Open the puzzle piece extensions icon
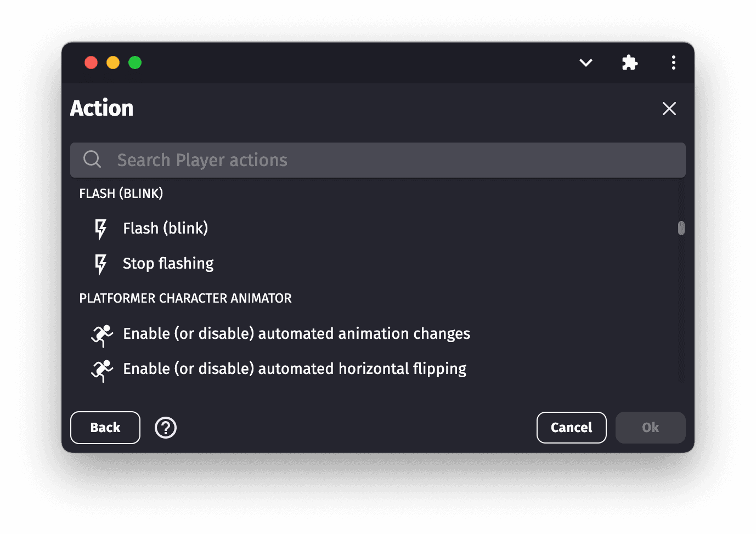Image resolution: width=756 pixels, height=534 pixels. 630,63
